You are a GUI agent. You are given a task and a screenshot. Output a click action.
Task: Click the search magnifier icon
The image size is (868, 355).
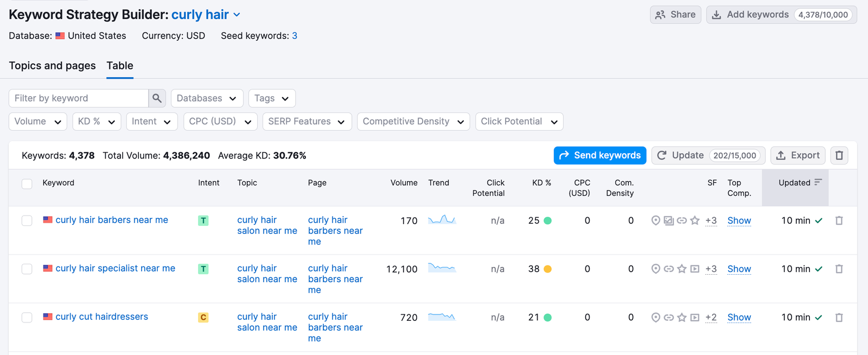(x=157, y=98)
